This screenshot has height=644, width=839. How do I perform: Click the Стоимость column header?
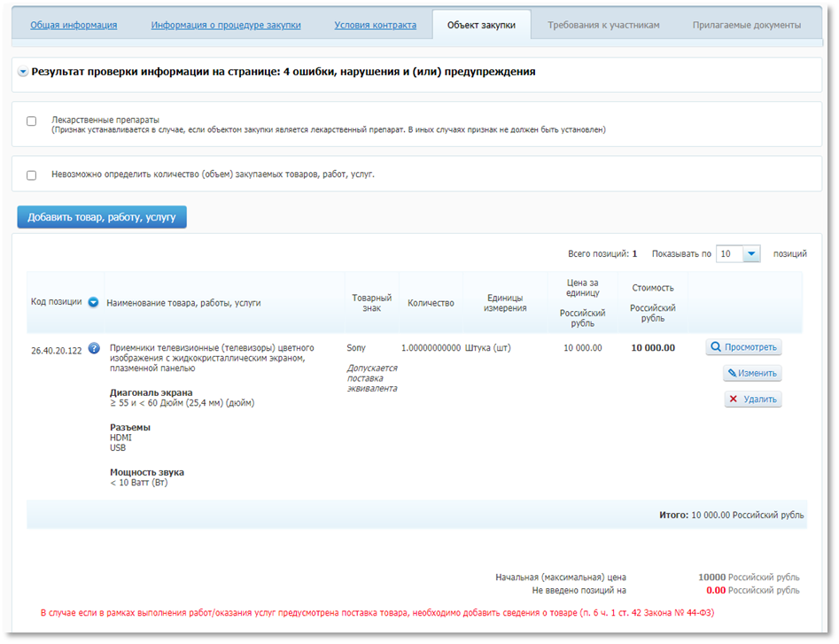(x=653, y=288)
